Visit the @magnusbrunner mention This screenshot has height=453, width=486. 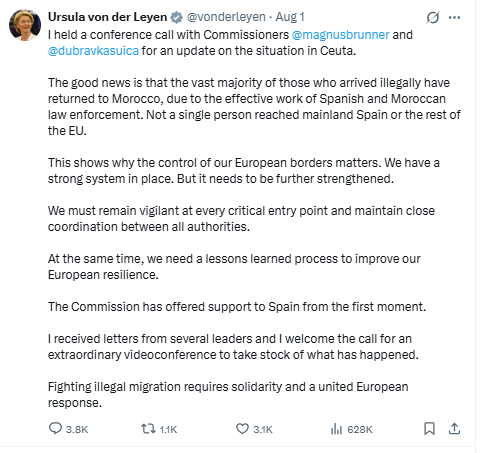pos(340,35)
